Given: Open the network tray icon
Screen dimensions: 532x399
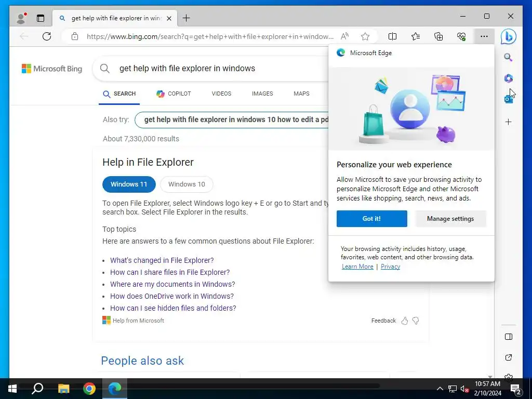Looking at the screenshot, I should pyautogui.click(x=453, y=389).
